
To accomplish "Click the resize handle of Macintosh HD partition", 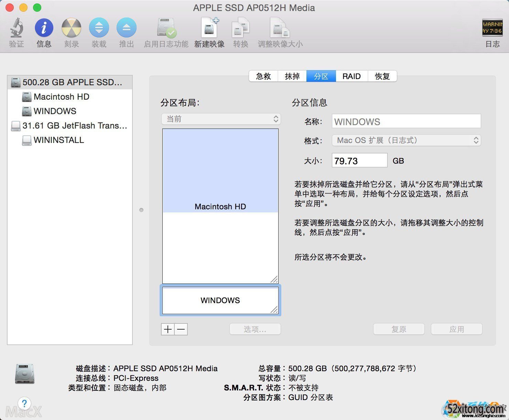I will click(x=274, y=279).
